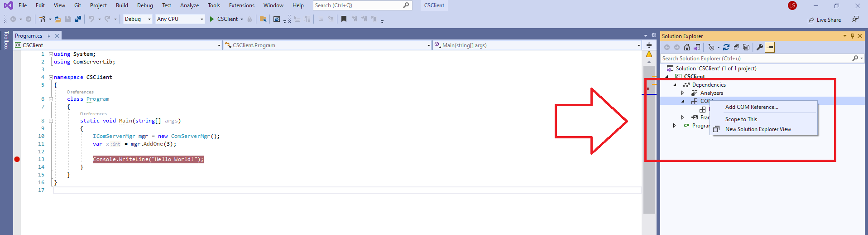
Task: Open the Toolbox side panel
Action: click(6, 40)
